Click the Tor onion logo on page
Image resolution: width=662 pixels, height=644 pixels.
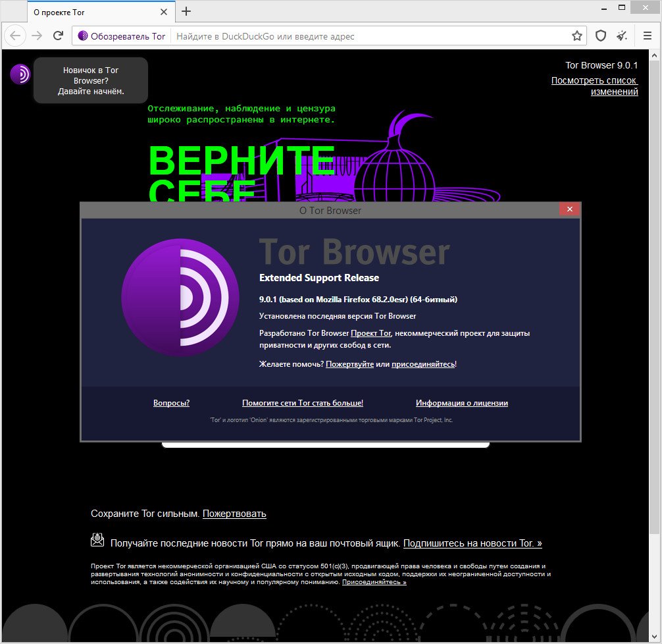[x=20, y=74]
